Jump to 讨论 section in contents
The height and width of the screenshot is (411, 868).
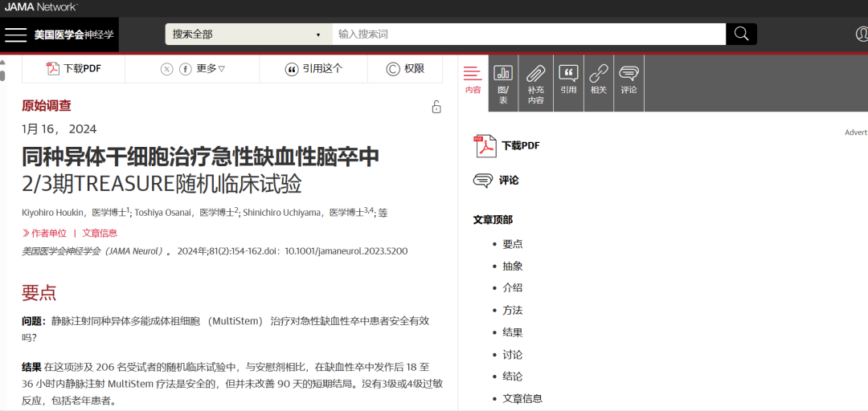pyautogui.click(x=513, y=355)
